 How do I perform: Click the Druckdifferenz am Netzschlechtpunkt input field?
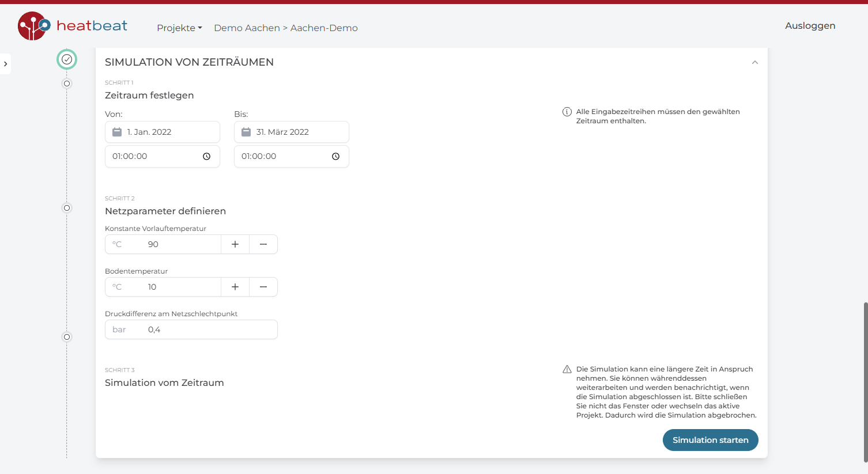pos(191,329)
